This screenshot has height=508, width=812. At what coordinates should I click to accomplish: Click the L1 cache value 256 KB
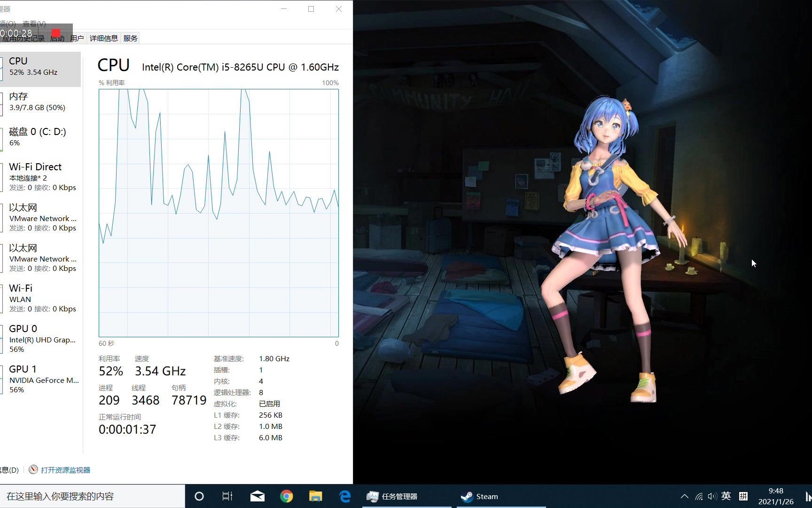click(271, 415)
